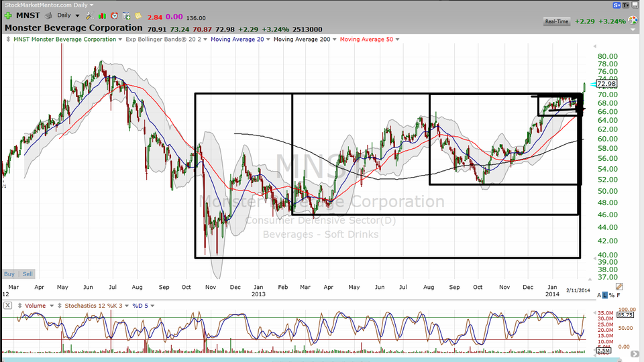Click the 2/11/2014 date label
The width and height of the screenshot is (644, 362).
578,290
